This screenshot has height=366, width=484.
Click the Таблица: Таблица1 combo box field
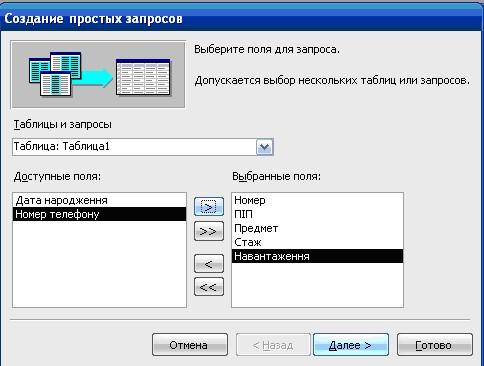coord(143,147)
